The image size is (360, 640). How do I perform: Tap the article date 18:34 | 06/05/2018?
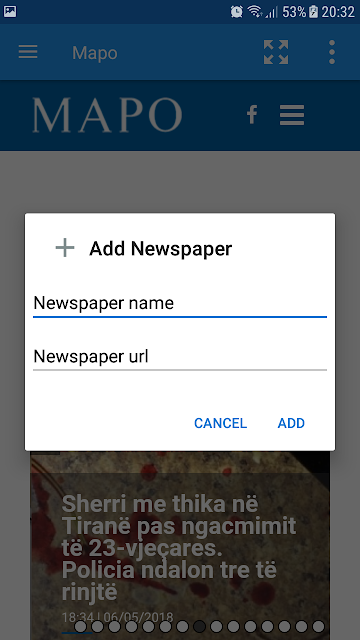tap(118, 618)
